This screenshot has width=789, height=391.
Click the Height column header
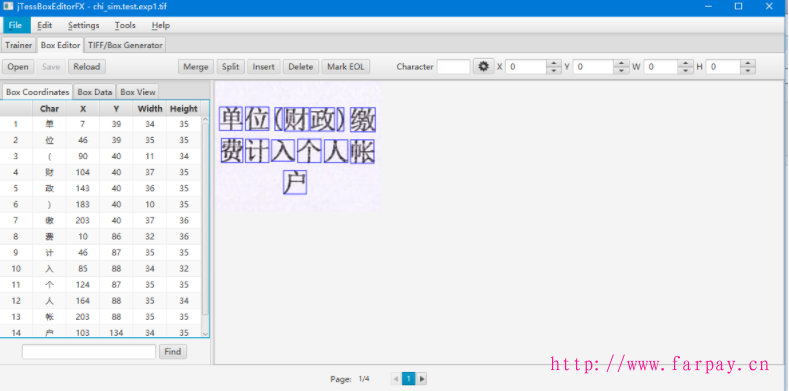pyautogui.click(x=184, y=108)
